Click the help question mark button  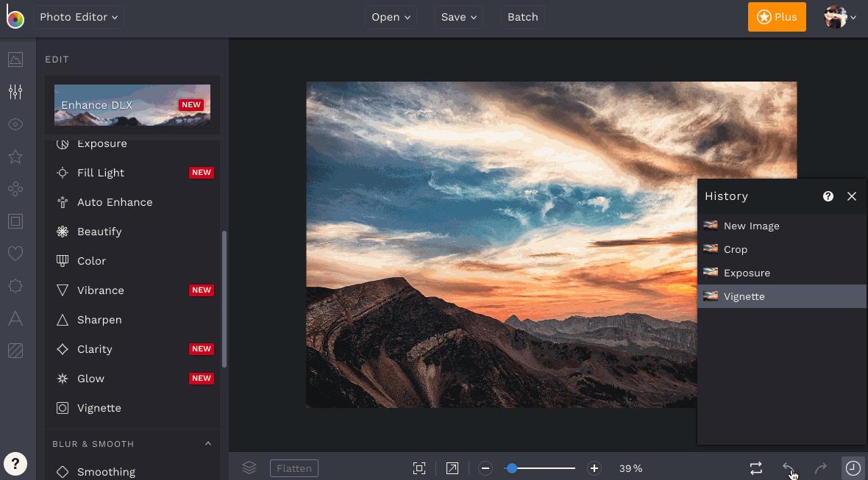tap(15, 463)
